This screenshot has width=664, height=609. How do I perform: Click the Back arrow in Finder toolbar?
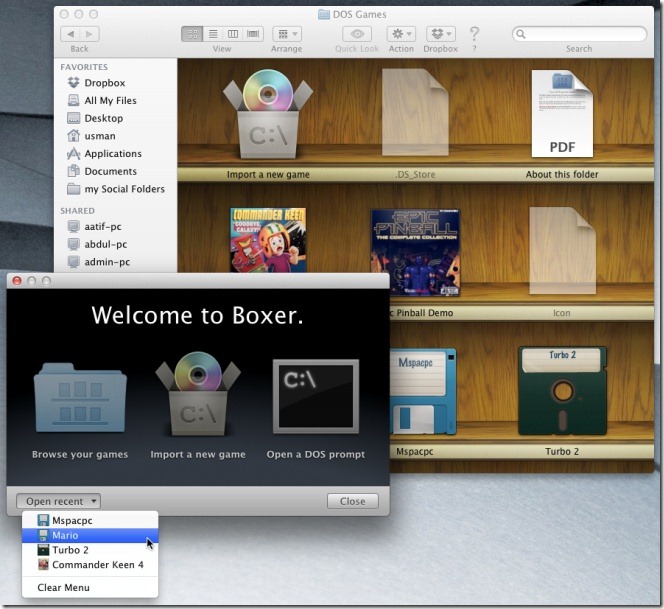70,34
